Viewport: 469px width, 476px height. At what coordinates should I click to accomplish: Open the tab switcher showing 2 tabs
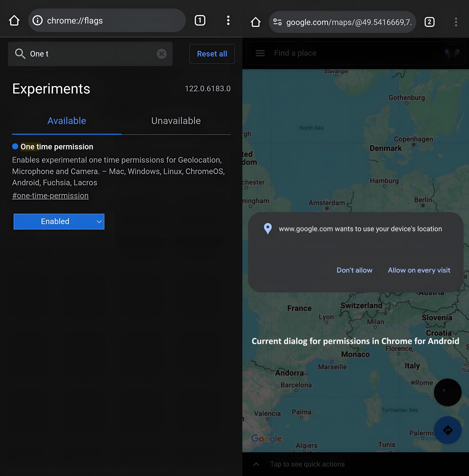pyautogui.click(x=429, y=22)
